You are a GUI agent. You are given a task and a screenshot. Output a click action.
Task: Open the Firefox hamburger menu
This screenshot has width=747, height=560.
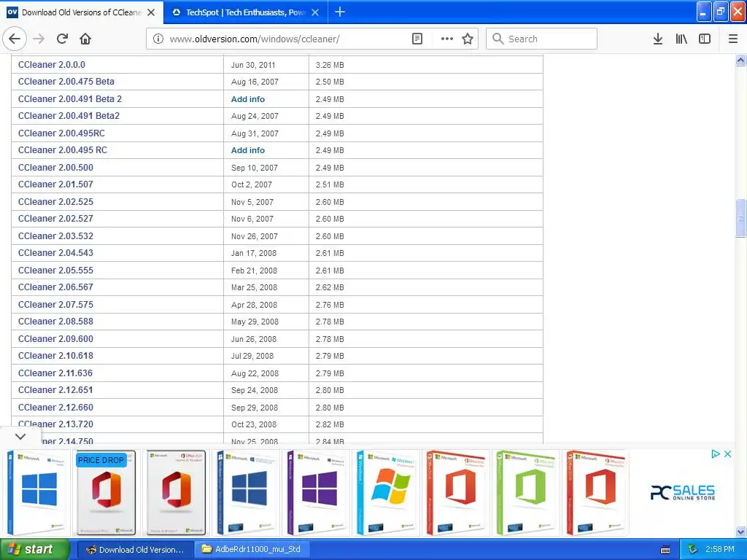coord(733,39)
